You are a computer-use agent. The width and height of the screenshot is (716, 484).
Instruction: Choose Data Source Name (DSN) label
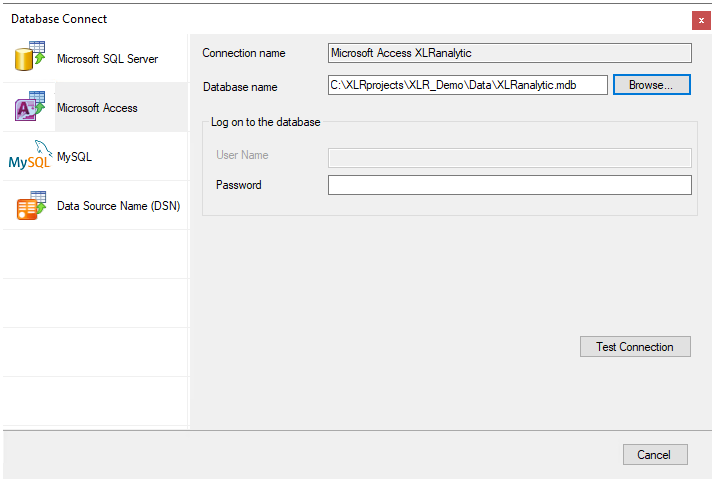[x=119, y=206]
